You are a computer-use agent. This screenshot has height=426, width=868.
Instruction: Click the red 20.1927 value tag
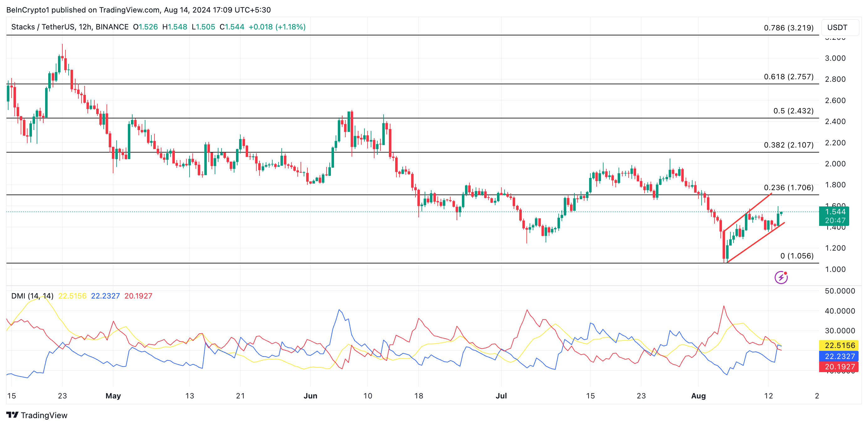(x=839, y=366)
